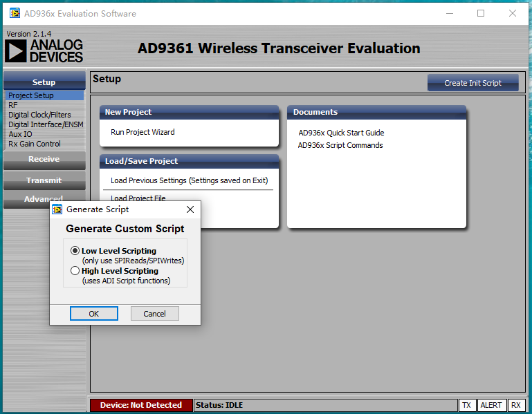Click the Device: Not Detected indicator

[141, 405]
